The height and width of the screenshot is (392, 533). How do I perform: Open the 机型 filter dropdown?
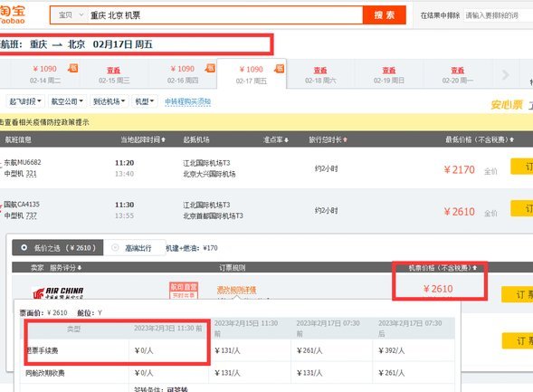[145, 101]
